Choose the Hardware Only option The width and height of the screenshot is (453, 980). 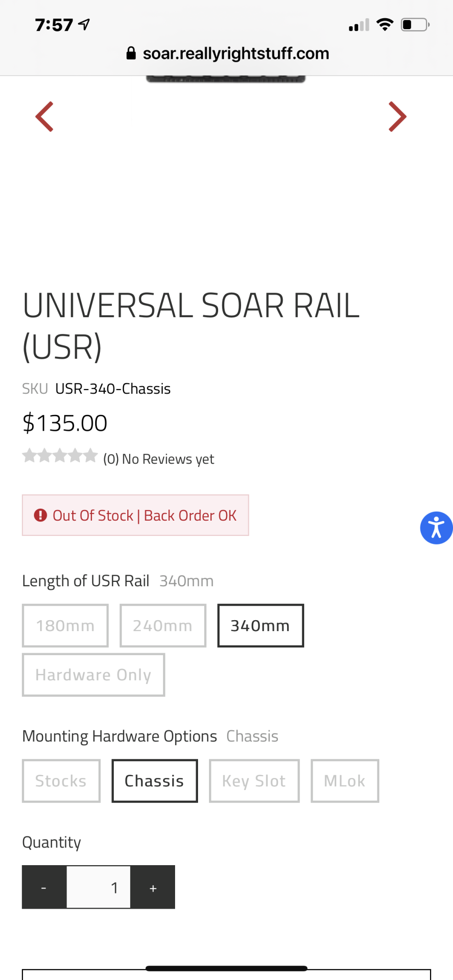pyautogui.click(x=94, y=675)
